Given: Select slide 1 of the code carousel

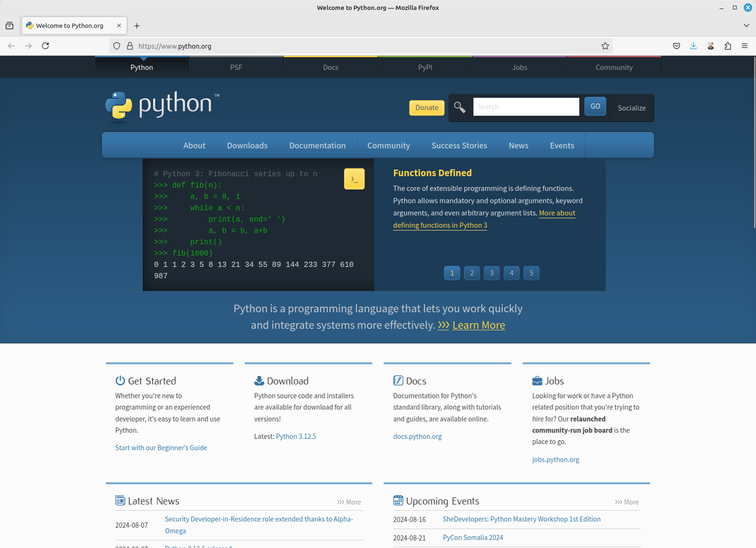Looking at the screenshot, I should [452, 273].
